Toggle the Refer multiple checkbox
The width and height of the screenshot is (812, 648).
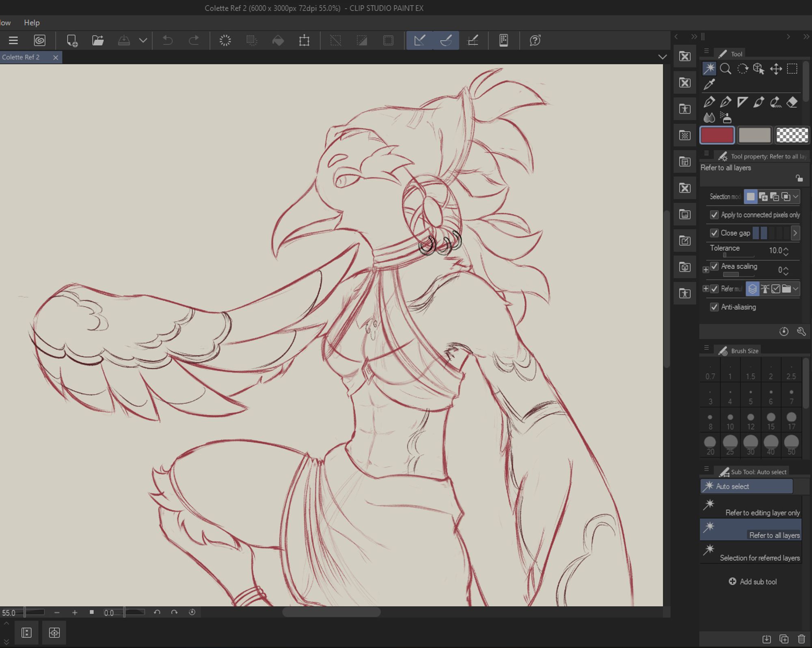coord(714,289)
